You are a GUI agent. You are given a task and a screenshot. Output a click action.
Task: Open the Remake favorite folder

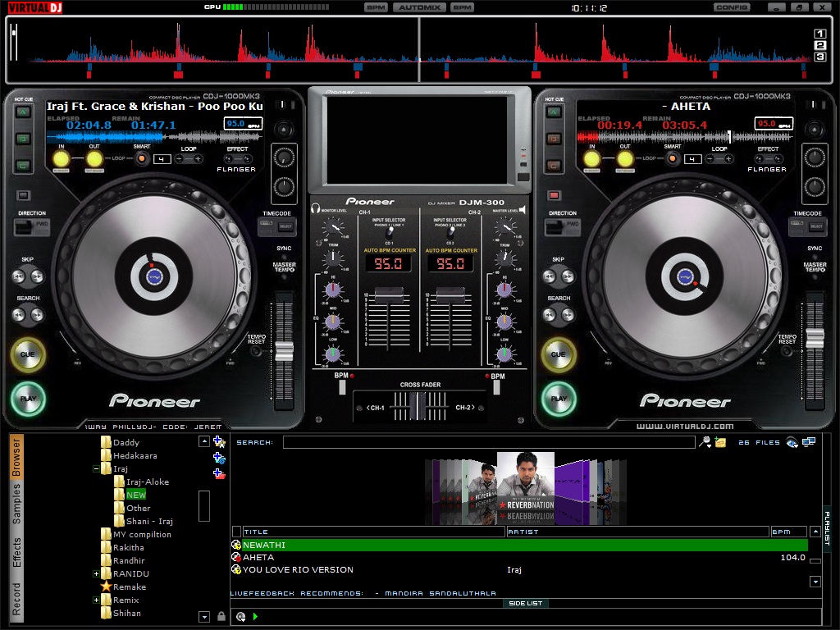[129, 587]
